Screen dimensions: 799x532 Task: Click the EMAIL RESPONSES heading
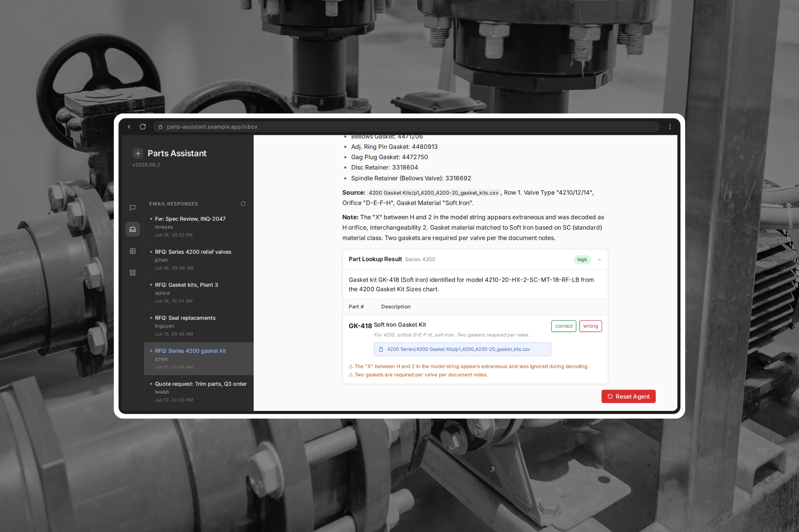pyautogui.click(x=173, y=204)
